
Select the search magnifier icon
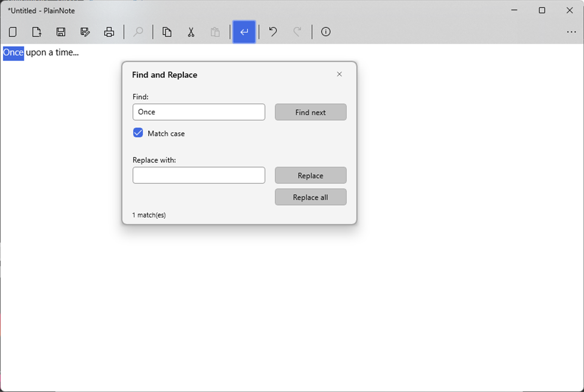point(138,31)
